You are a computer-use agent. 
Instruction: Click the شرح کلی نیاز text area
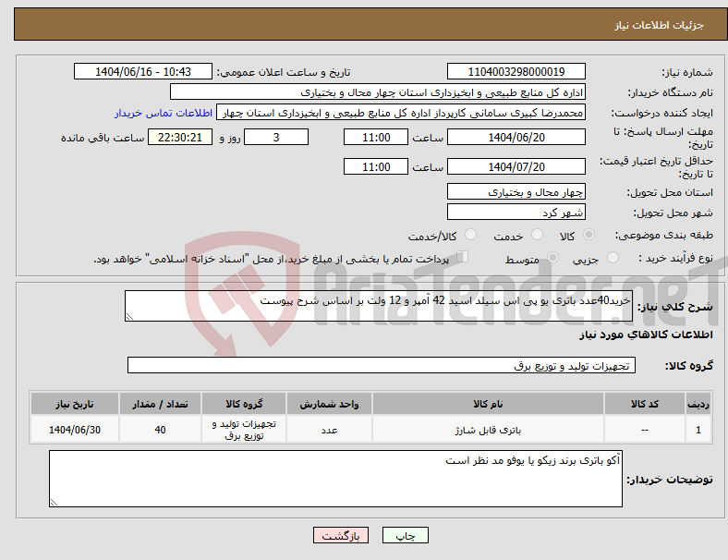click(379, 306)
